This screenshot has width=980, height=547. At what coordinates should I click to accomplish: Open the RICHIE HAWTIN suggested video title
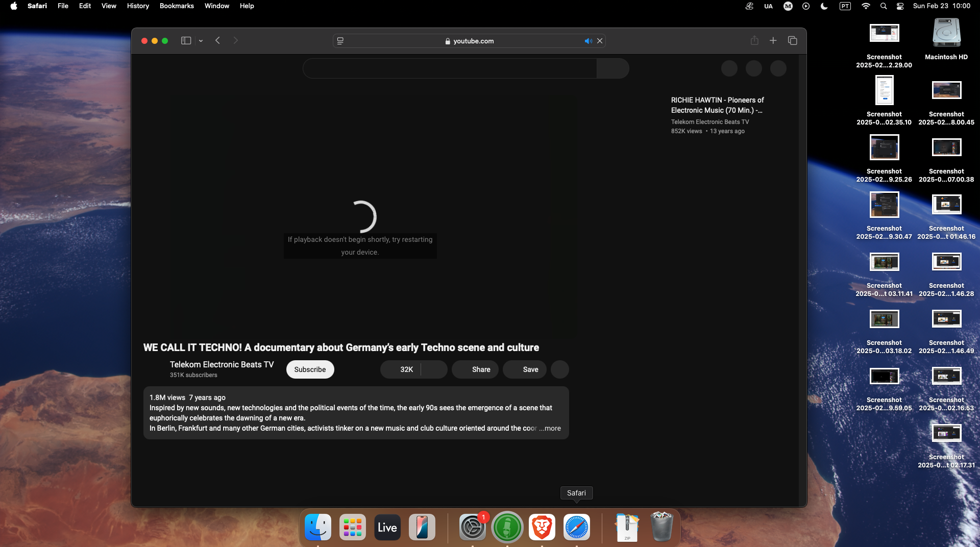pos(717,105)
